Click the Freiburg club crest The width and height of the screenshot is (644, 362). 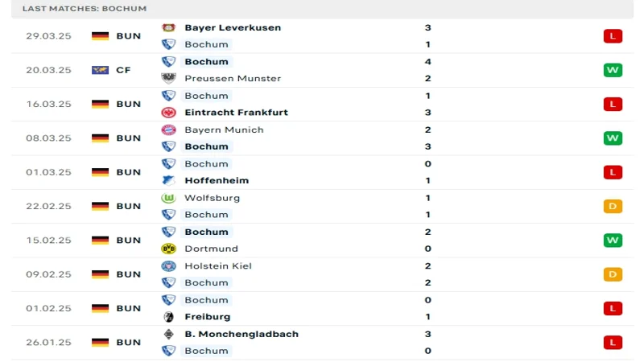pos(168,316)
